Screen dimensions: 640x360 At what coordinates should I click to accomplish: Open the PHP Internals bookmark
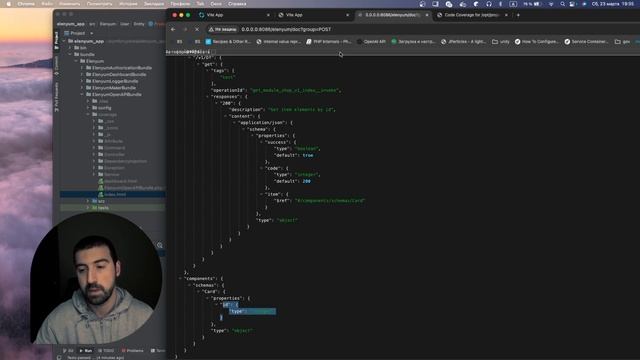click(329, 42)
